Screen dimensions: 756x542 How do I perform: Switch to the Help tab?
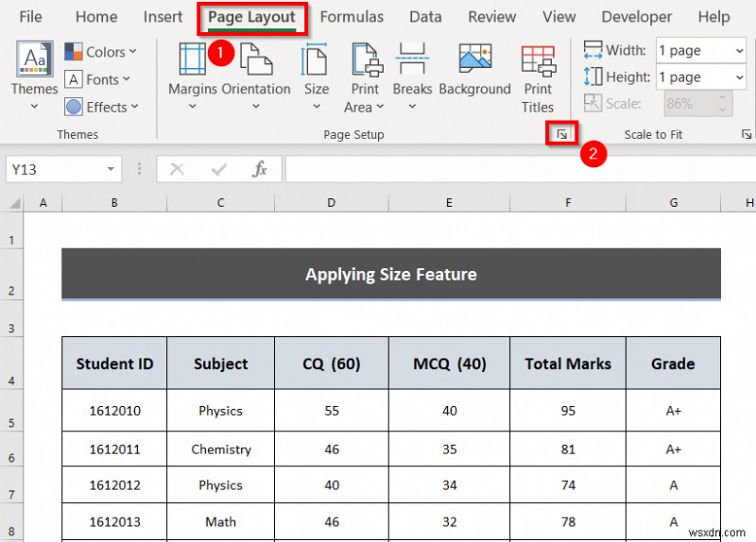pos(713,17)
